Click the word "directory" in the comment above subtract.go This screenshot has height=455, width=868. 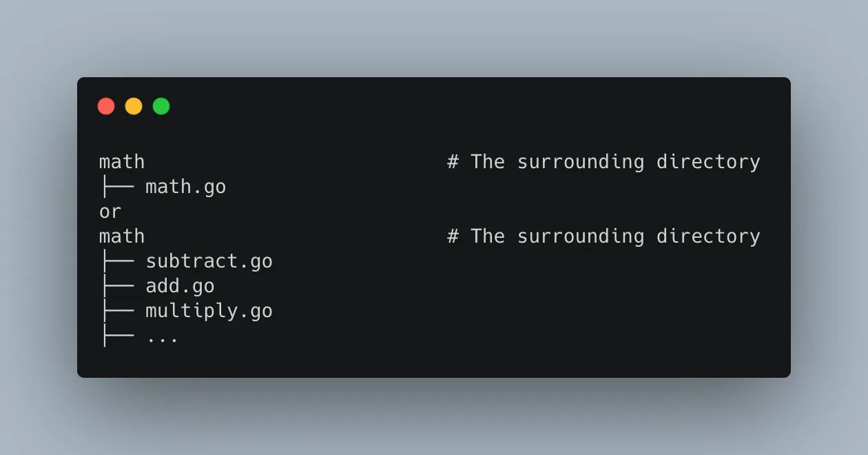pyautogui.click(x=708, y=236)
